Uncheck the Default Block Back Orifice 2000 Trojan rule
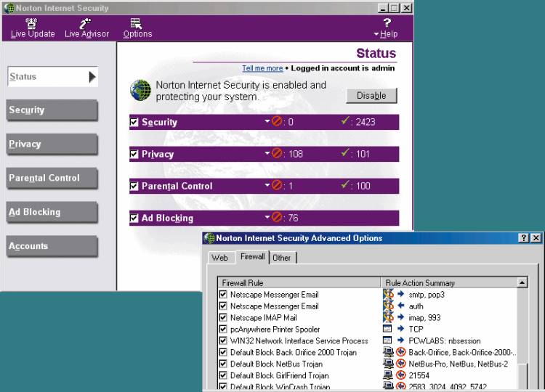Screen dimensions: 545x392 tap(223, 352)
